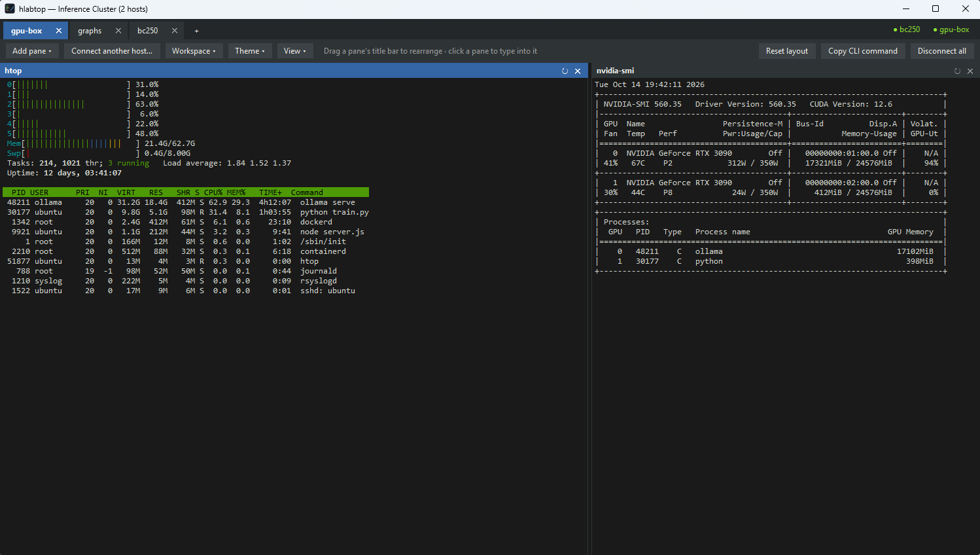This screenshot has width=980, height=555.
Task: Select the journald process row
Action: pos(186,271)
